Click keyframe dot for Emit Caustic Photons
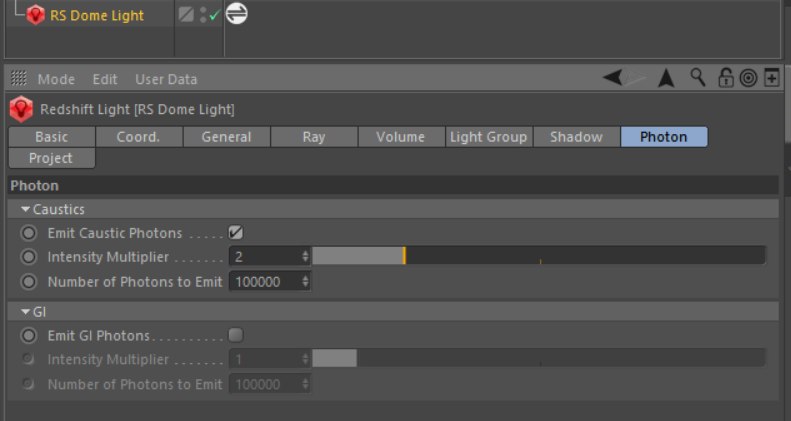791x421 pixels. 29,233
